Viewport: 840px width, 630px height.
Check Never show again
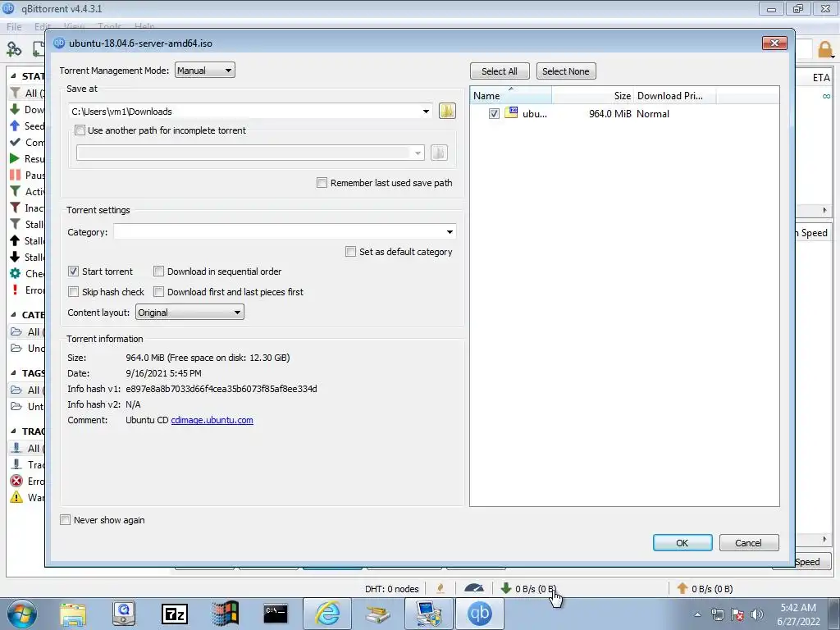(66, 519)
